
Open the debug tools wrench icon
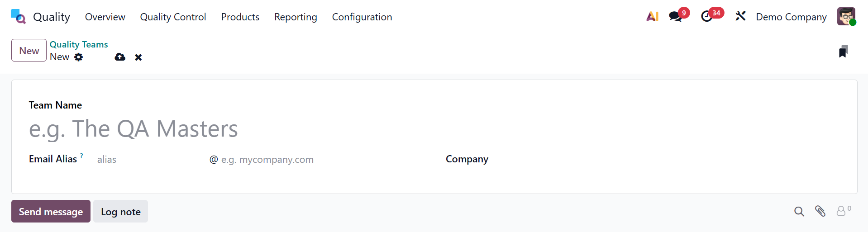click(740, 17)
